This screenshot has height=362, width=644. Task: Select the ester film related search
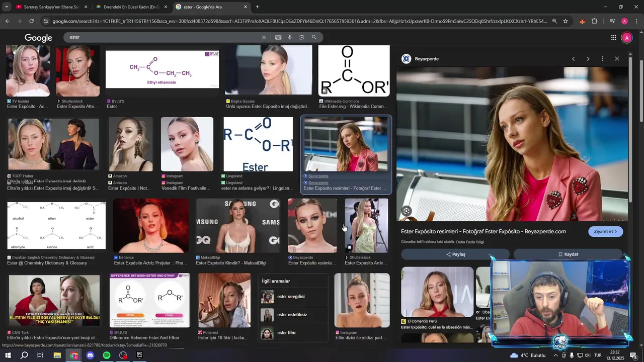point(293,333)
